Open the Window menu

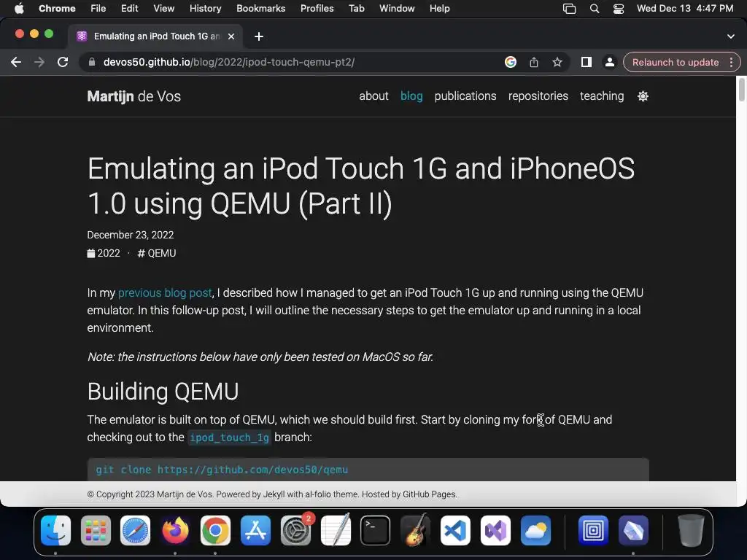[397, 9]
